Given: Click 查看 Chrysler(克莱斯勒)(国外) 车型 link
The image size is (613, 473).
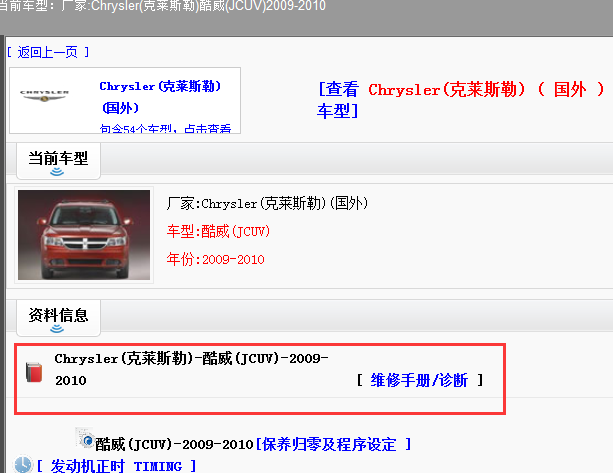Looking at the screenshot, I should point(461,100).
